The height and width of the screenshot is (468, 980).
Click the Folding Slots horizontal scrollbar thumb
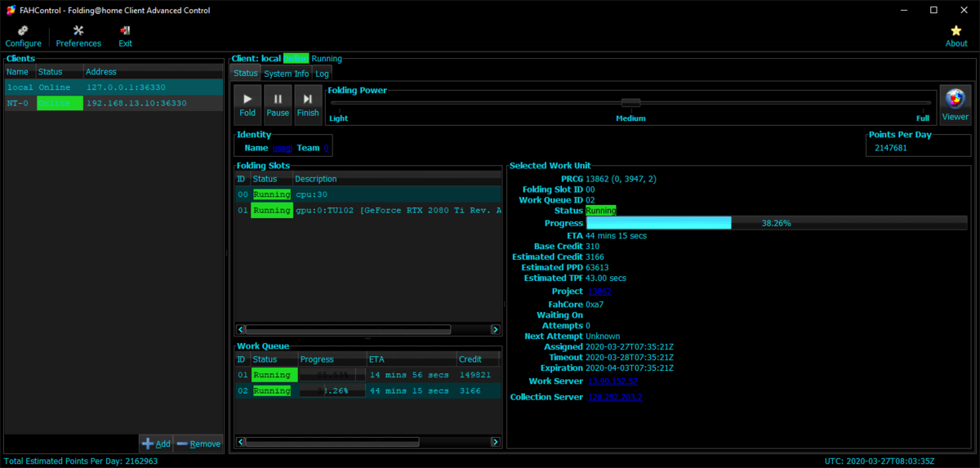point(349,330)
